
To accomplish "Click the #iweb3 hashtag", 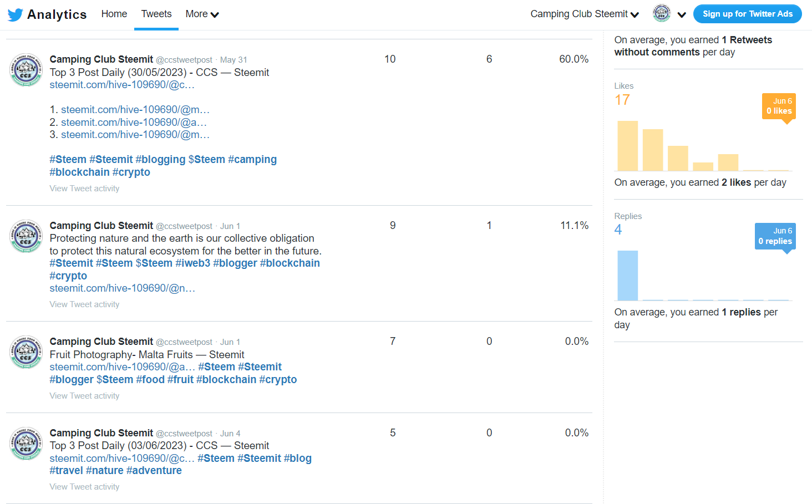I will point(193,263).
